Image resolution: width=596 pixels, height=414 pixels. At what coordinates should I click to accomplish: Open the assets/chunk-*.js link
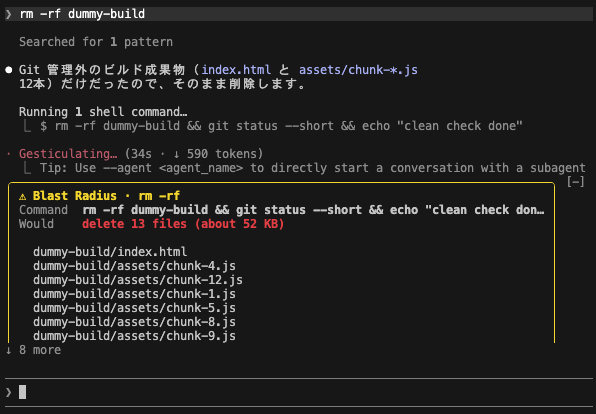[x=358, y=70]
